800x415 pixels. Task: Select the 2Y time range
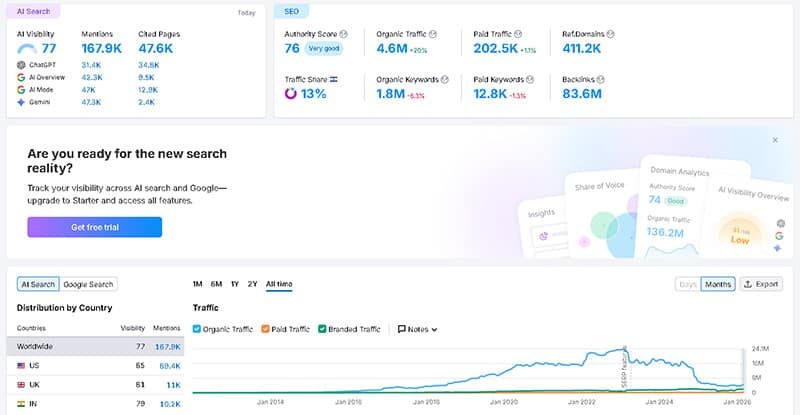click(x=252, y=284)
